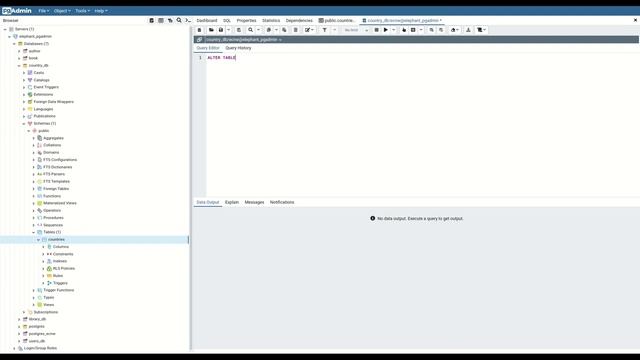Click the Clear eraser icon in query toolbar
Image resolution: width=640 pixels, height=360 pixels.
point(453,30)
